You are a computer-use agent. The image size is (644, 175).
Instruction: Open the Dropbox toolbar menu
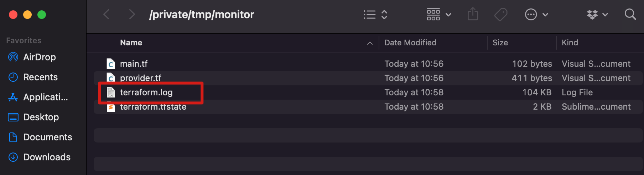pos(597,15)
